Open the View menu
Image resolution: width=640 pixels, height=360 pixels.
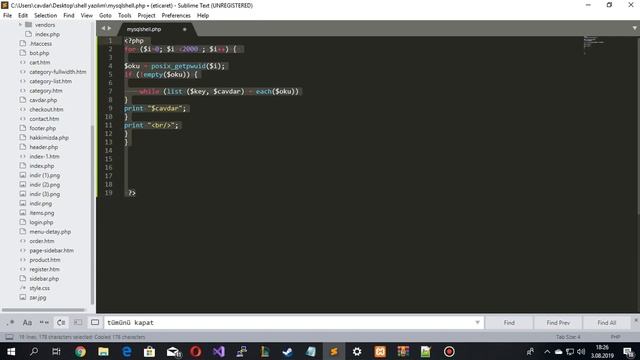[87, 16]
